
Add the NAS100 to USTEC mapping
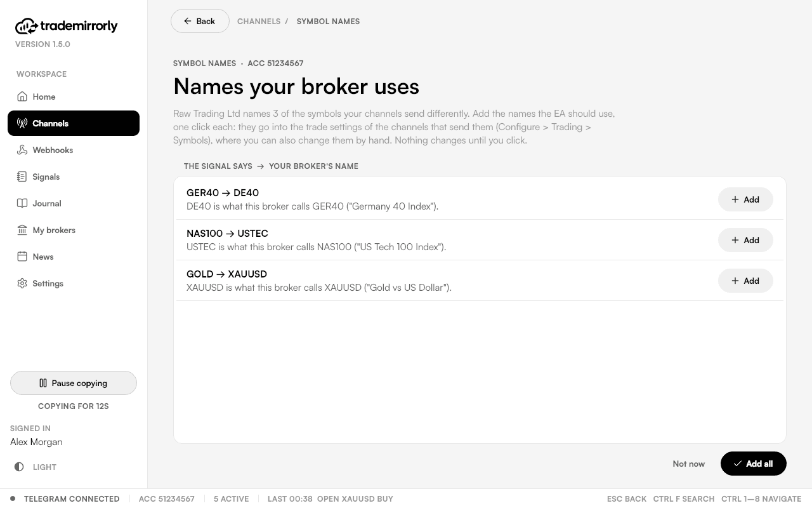coord(745,240)
